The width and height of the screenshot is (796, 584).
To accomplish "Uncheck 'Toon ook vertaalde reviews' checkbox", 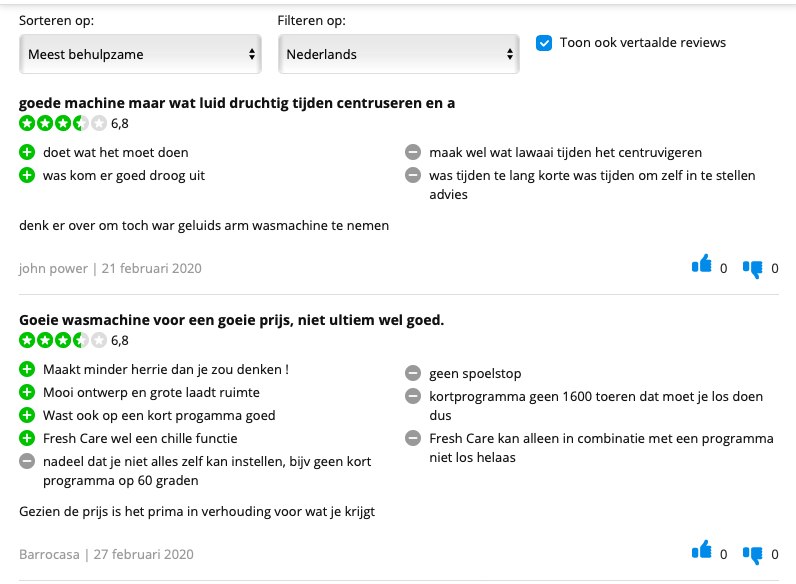I will pyautogui.click(x=544, y=43).
